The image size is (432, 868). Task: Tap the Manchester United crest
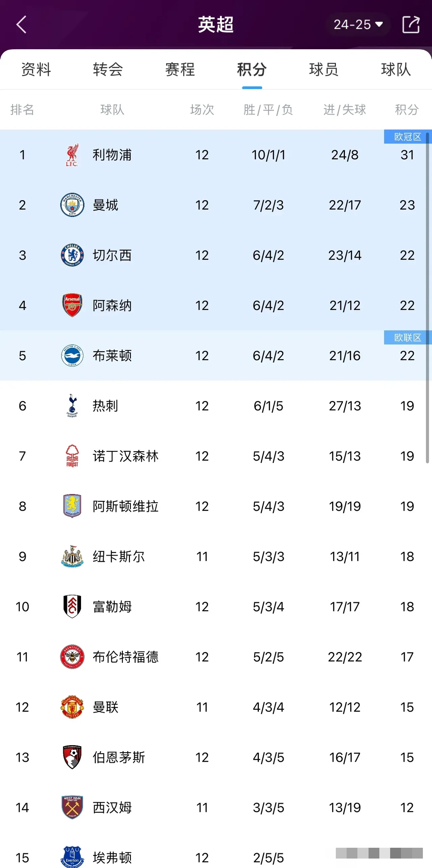tap(72, 707)
